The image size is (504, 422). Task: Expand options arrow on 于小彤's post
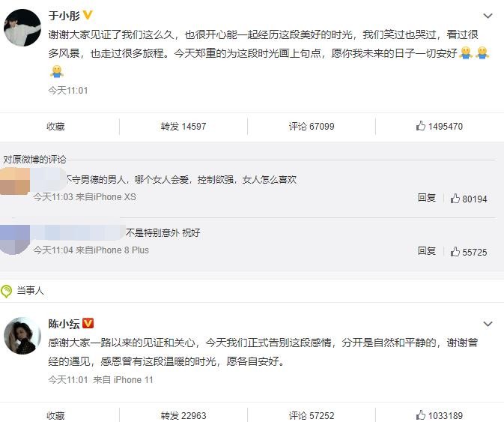click(488, 16)
